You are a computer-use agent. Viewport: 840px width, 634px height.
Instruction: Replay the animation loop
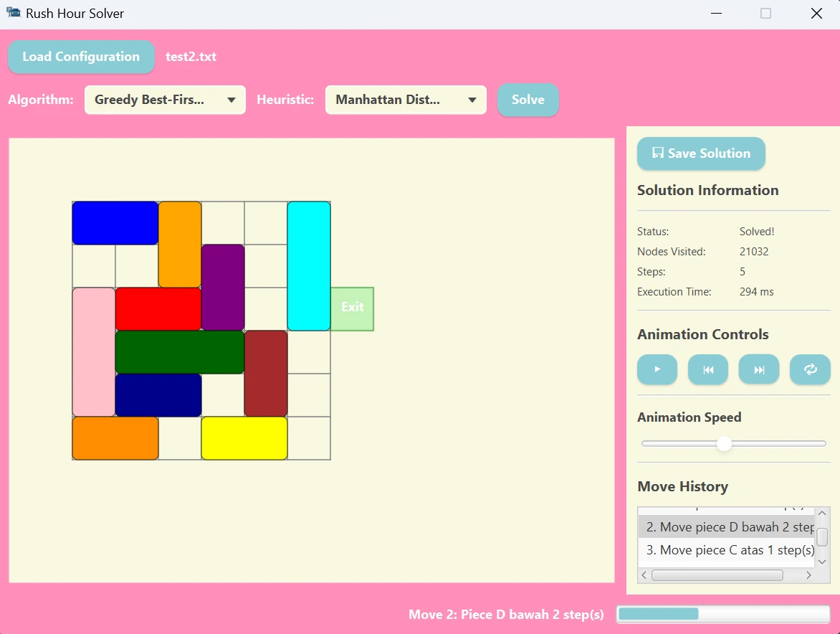click(x=810, y=369)
